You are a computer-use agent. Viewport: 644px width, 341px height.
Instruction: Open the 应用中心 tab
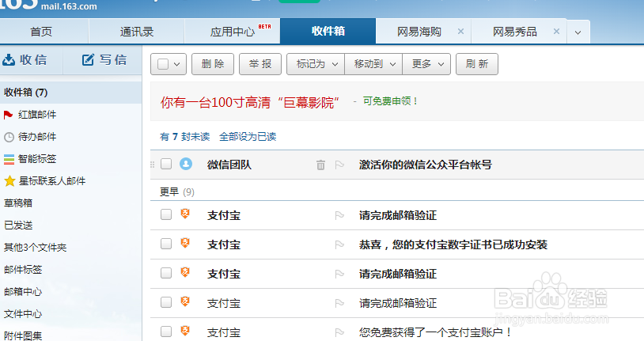click(x=233, y=32)
